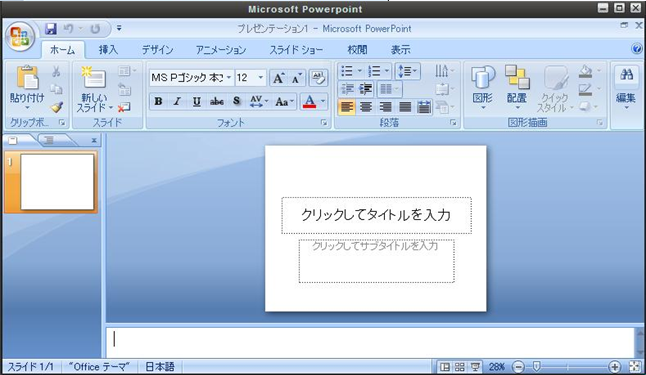Open character spacing AV dropdown
This screenshot has width=646, height=375.
(259, 101)
